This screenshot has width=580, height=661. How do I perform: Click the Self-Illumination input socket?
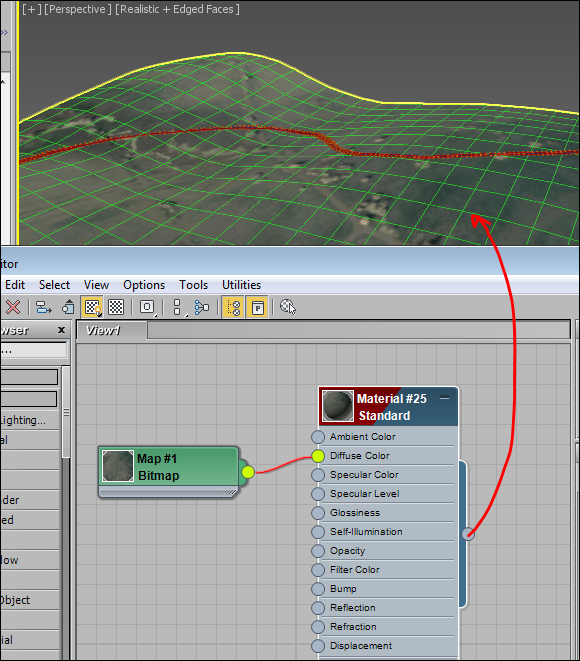(318, 532)
